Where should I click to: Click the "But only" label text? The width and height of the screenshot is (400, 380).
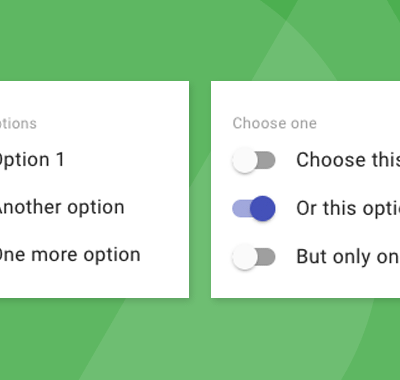pyautogui.click(x=348, y=257)
